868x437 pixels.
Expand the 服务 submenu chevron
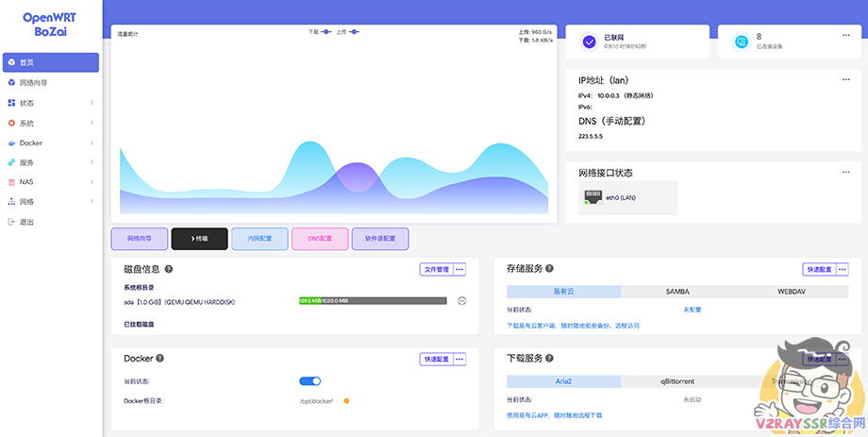[x=92, y=163]
